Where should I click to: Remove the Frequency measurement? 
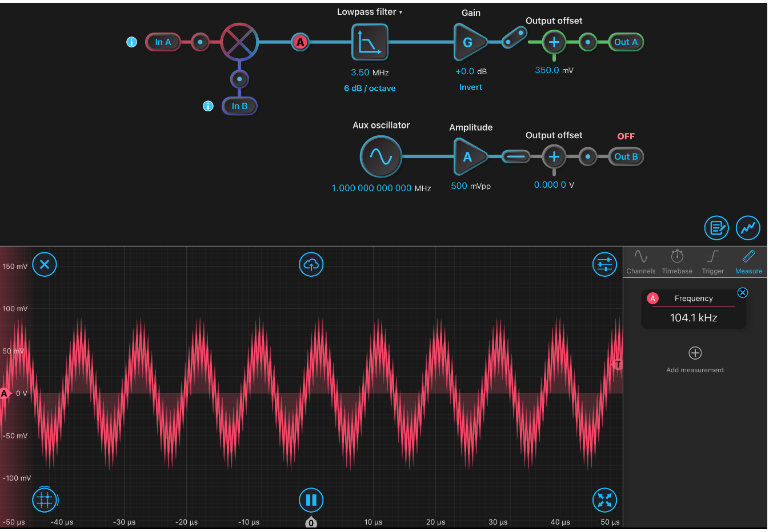[x=743, y=293]
